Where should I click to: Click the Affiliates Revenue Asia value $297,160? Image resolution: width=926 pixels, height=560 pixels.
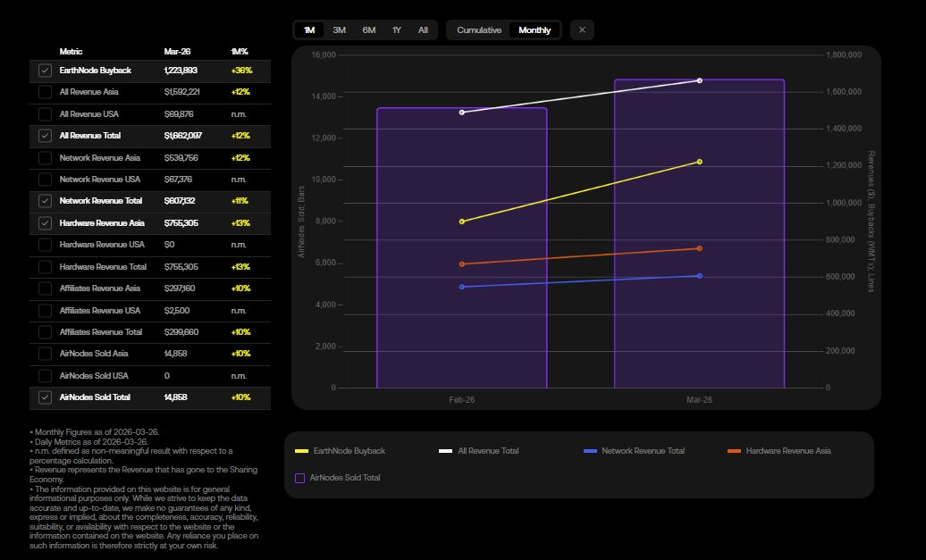[180, 288]
